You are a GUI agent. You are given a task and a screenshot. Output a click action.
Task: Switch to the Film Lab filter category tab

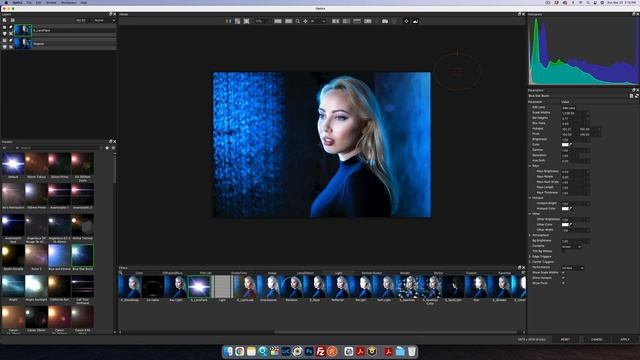point(206,273)
